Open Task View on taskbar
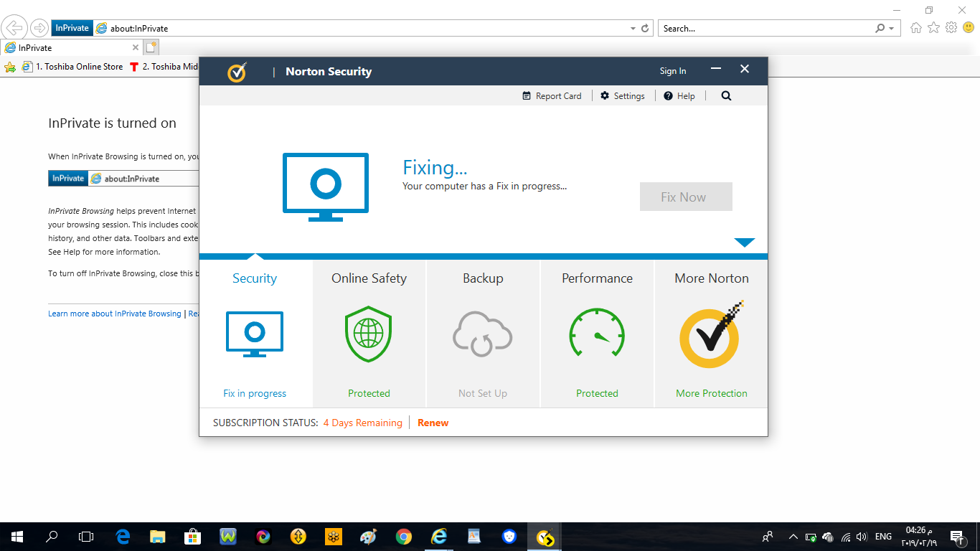Image resolution: width=980 pixels, height=551 pixels. pyautogui.click(x=86, y=536)
